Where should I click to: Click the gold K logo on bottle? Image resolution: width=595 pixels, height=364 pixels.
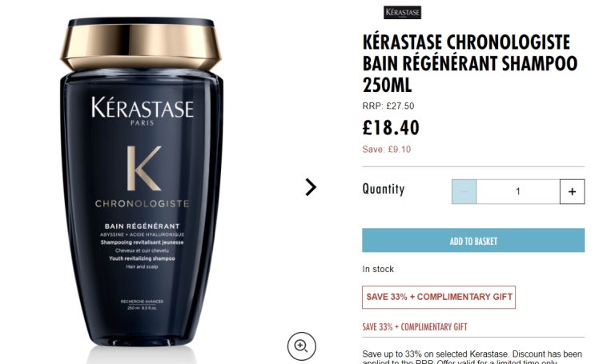(144, 168)
